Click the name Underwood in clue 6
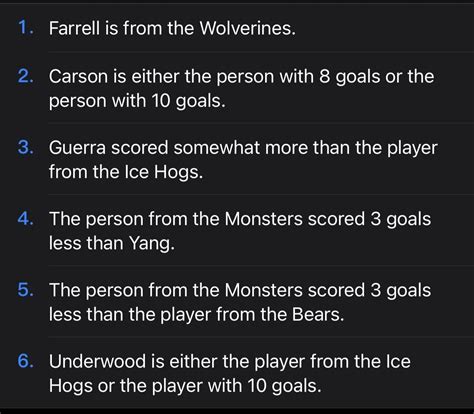474x414 pixels. (97, 361)
